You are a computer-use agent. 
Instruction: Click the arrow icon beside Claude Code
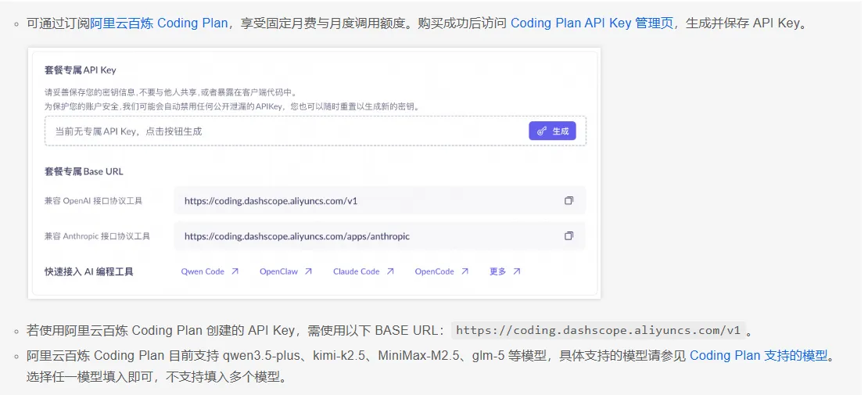pyautogui.click(x=390, y=271)
